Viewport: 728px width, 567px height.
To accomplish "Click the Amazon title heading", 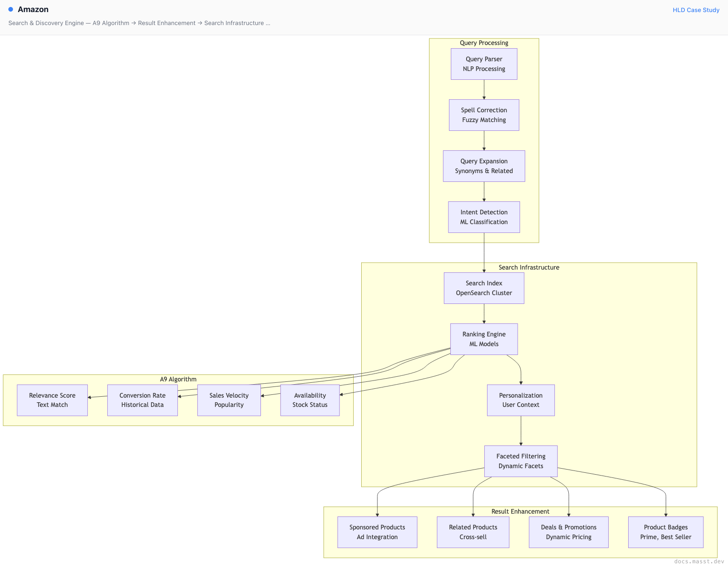I will (x=33, y=9).
